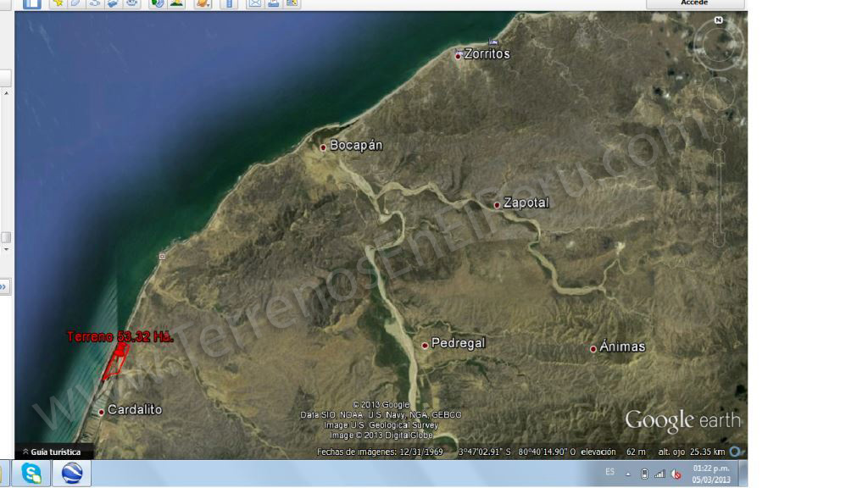This screenshot has height=488, width=868.
Task: Toggle historical imagery clock icon
Action: (157, 3)
